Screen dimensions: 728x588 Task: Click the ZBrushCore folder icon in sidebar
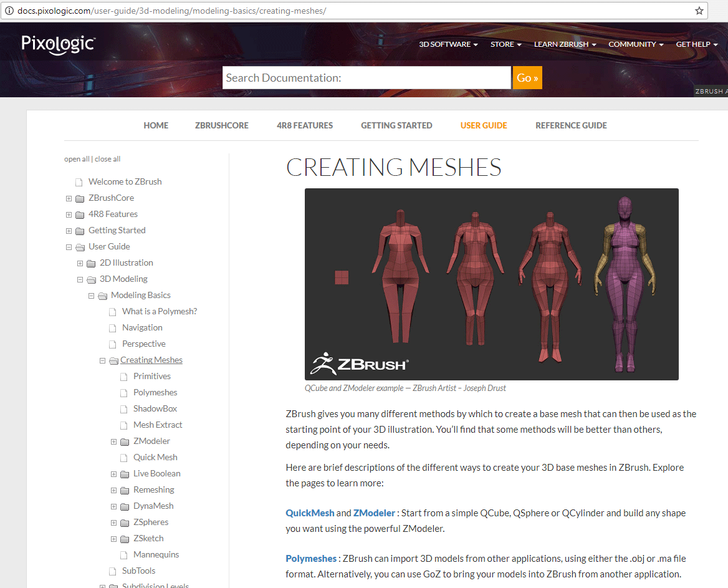click(80, 199)
